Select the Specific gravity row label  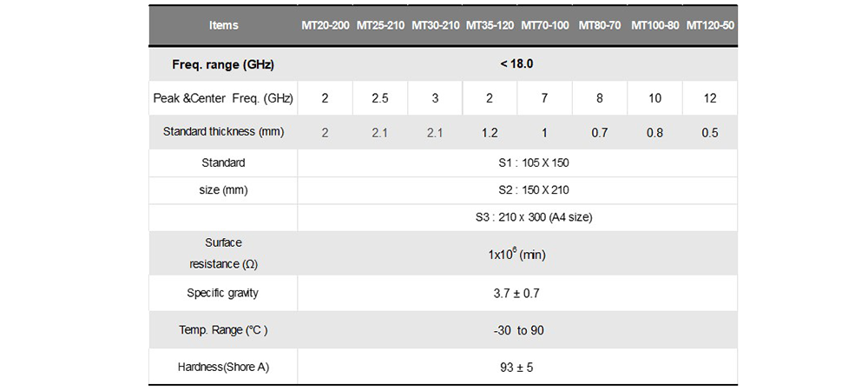click(x=223, y=293)
